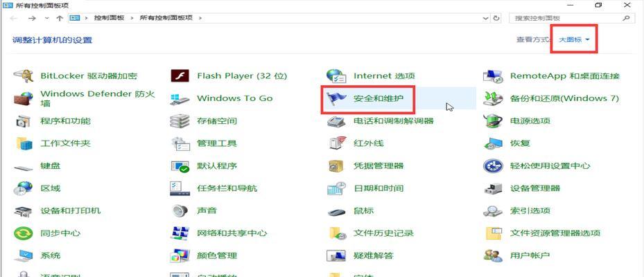The image size is (644, 277).
Task: Expand the chevron after 所有控制面板项 breadcrumb
Action: pyautogui.click(x=200, y=18)
